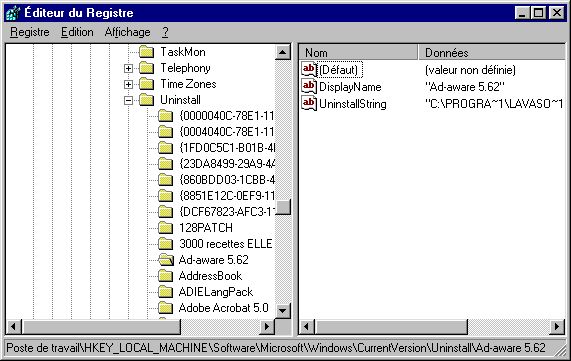This screenshot has height=361, width=571.
Task: Click the values pane horizontal scrollbar thumb
Action: click(x=391, y=326)
